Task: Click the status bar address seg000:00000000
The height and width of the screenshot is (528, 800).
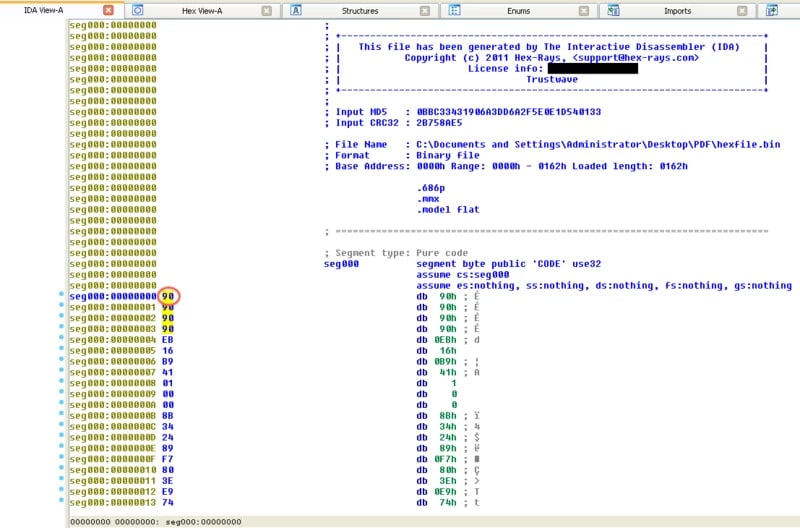Action: click(206, 521)
